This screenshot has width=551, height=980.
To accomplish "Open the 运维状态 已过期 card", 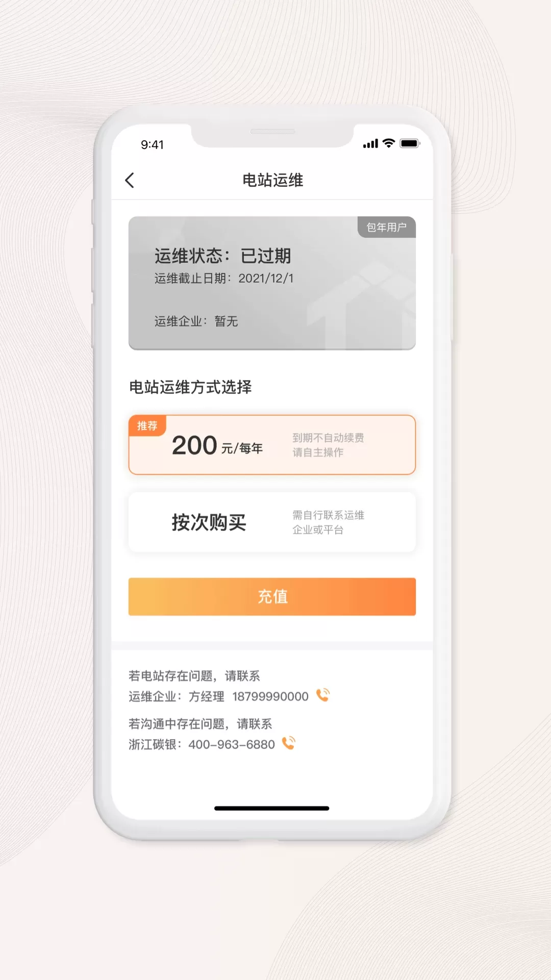I will (272, 283).
